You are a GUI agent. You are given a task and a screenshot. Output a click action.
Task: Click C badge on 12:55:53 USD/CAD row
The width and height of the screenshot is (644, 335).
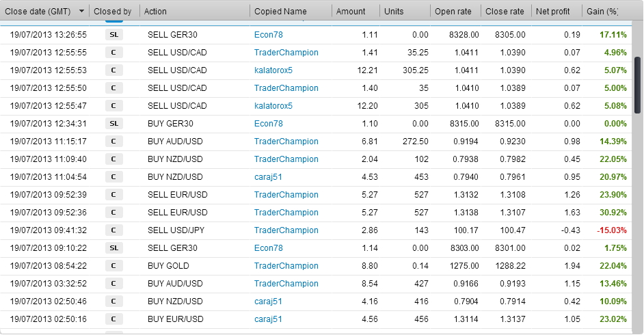tap(114, 70)
